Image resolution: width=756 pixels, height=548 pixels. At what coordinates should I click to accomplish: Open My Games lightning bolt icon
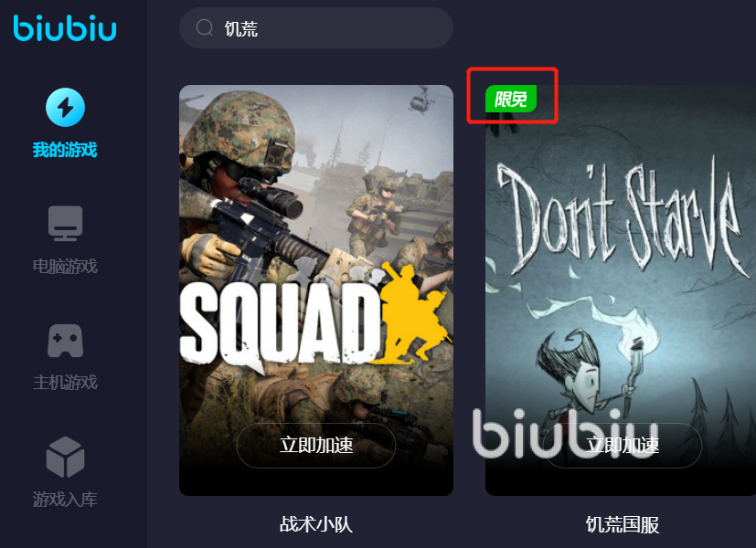(65, 108)
